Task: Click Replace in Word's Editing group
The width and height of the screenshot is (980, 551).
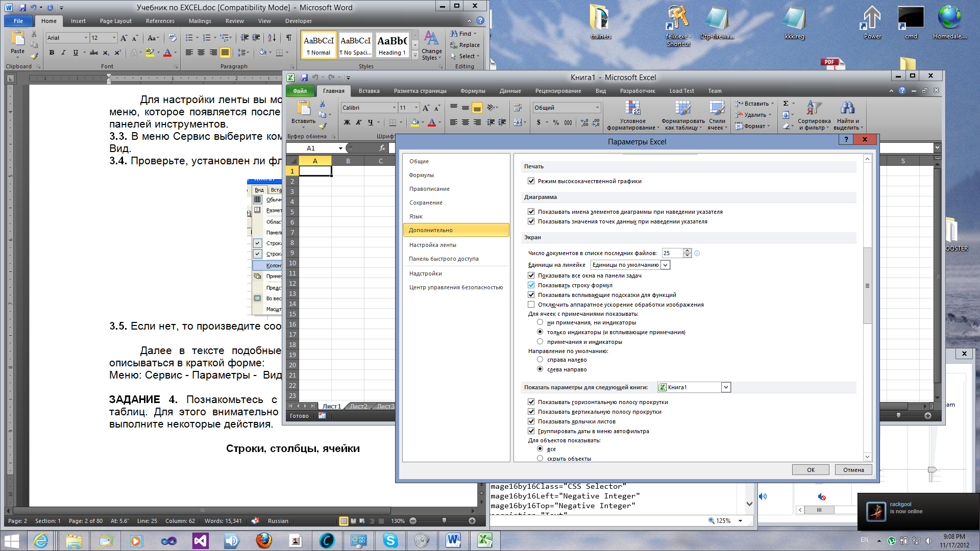Action: (x=465, y=45)
